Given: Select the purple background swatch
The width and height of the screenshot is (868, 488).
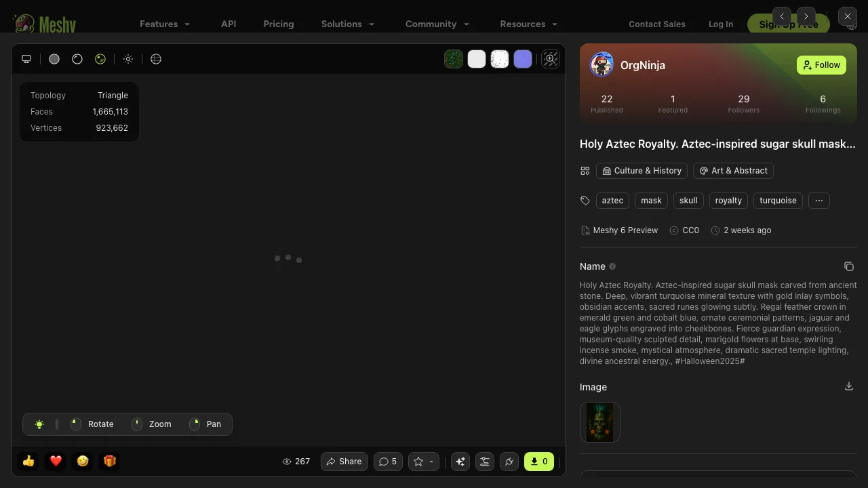Looking at the screenshot, I should (523, 59).
